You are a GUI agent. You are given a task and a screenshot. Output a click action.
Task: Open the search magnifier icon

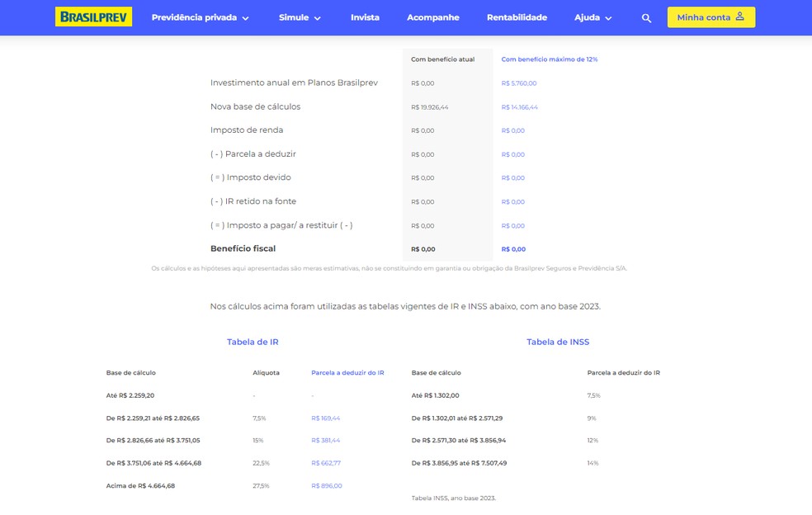646,18
